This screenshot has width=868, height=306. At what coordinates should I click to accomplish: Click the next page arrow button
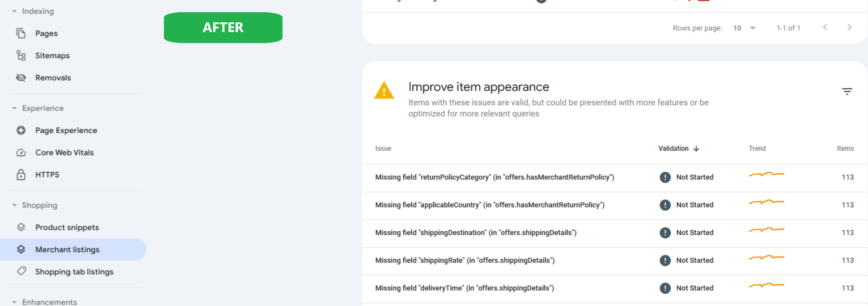(x=850, y=27)
